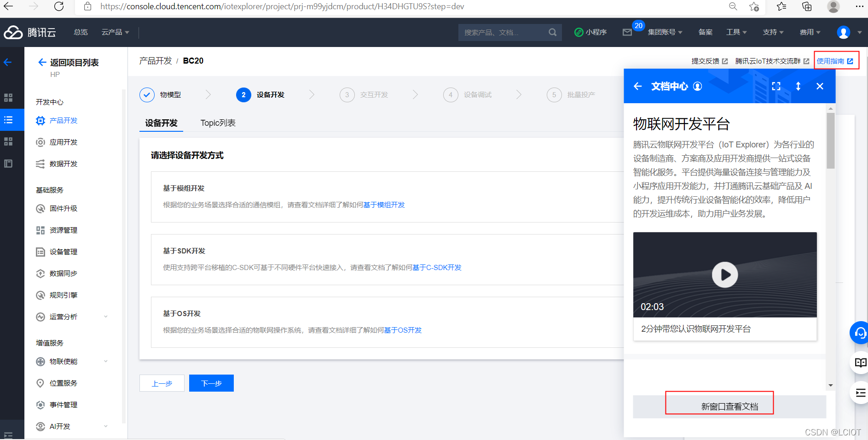The image size is (868, 440).
Task: Open 事件管理 in the sidebar
Action: pyautogui.click(x=64, y=405)
